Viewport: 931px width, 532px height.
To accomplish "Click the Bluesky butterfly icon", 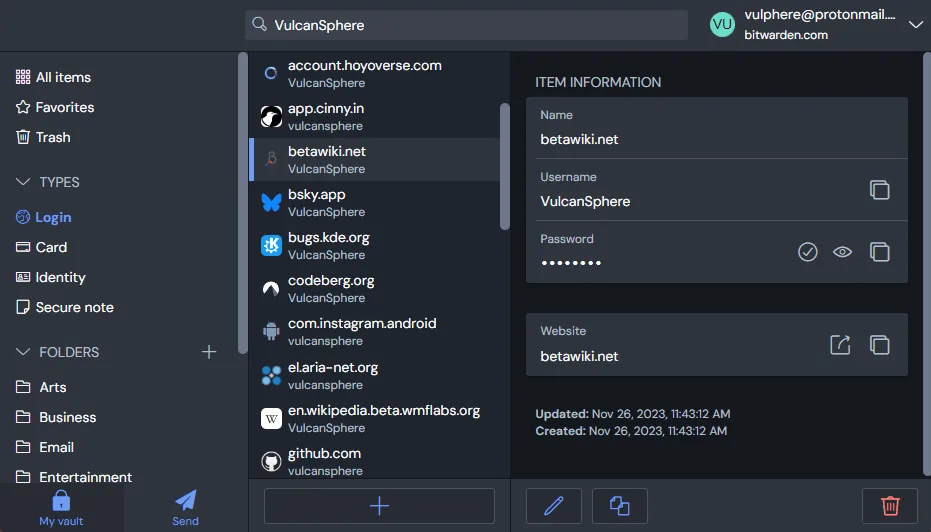I will [x=271, y=202].
